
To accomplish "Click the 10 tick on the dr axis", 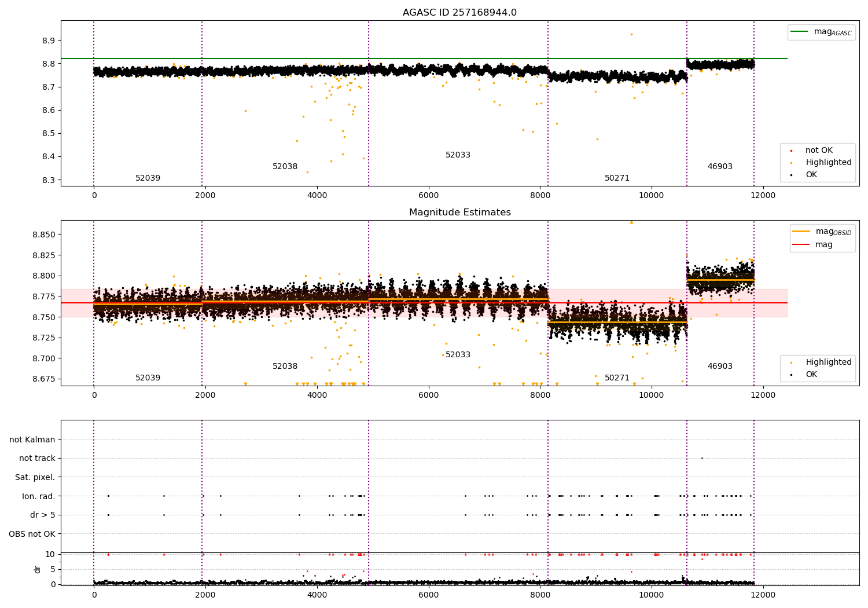I will [x=50, y=554].
